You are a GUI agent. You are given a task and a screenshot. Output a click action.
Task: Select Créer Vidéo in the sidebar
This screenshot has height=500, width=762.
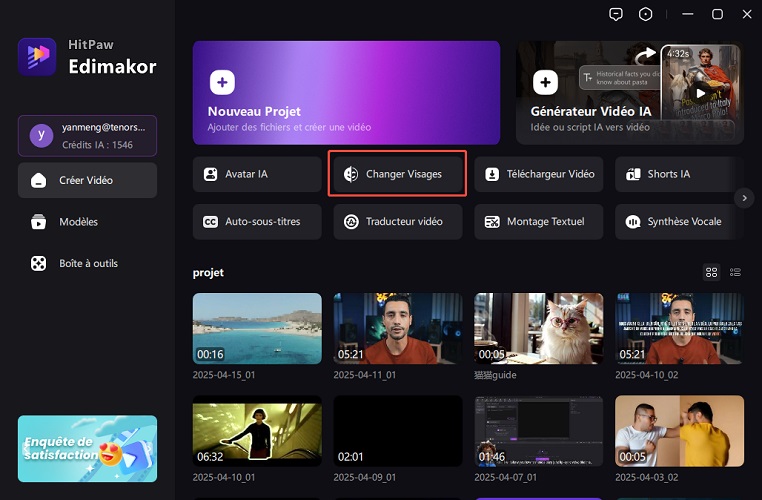click(x=87, y=180)
